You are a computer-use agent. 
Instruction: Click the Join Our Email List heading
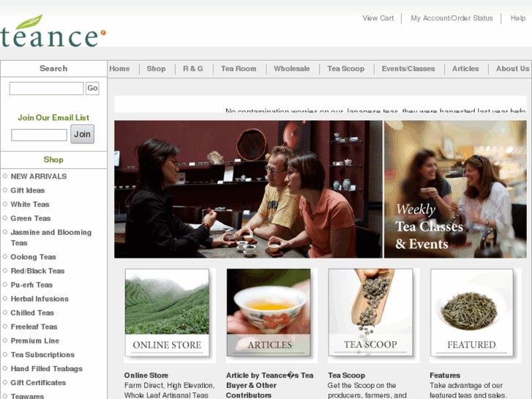coord(53,117)
